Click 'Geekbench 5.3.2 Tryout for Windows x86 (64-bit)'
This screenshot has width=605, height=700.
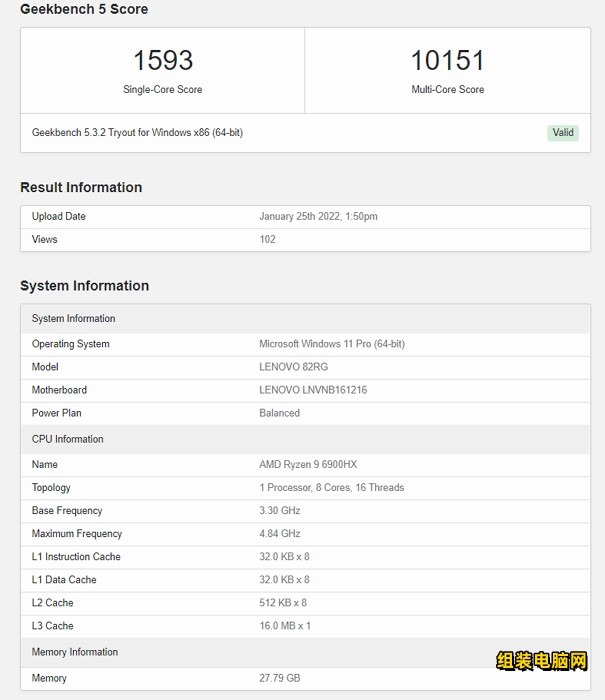[138, 133]
